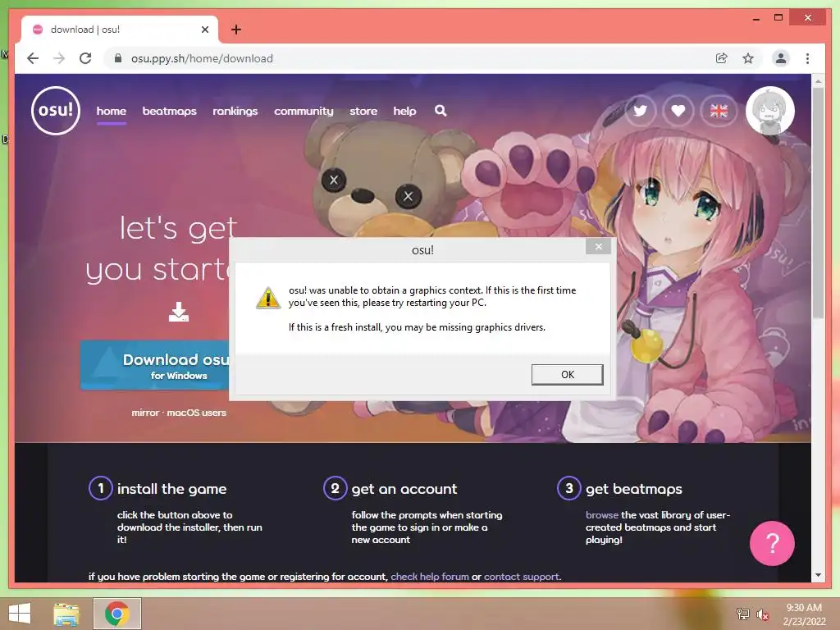Image resolution: width=840 pixels, height=630 pixels.
Task: Open File Explorer from taskbar
Action: (x=66, y=614)
